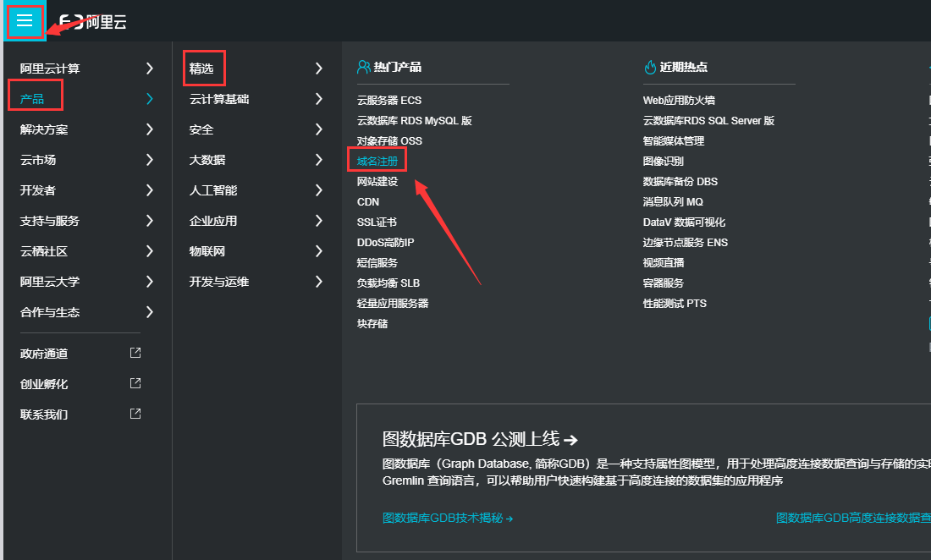Open SSL证书 product

pyautogui.click(x=377, y=222)
